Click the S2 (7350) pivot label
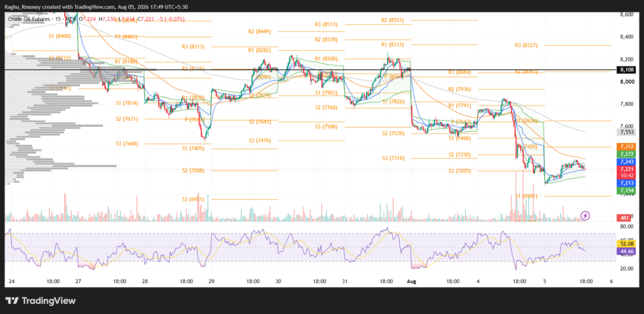Viewport: 644px width, 314px height. (460, 154)
